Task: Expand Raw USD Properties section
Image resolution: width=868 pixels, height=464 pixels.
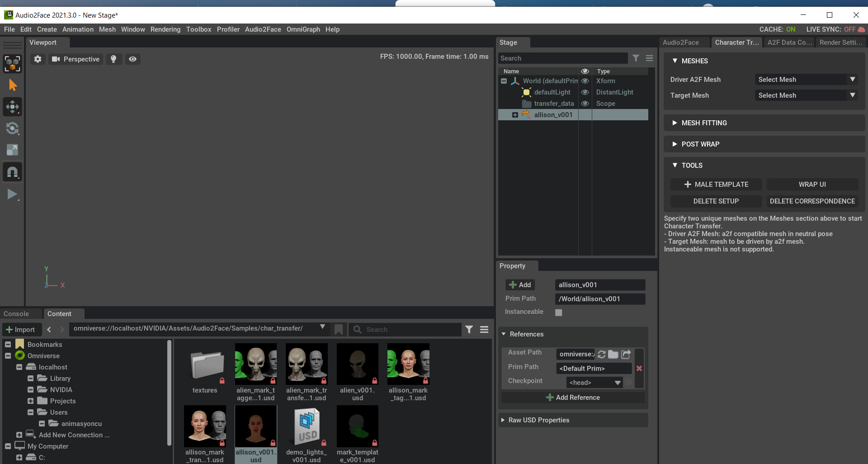Action: point(503,420)
